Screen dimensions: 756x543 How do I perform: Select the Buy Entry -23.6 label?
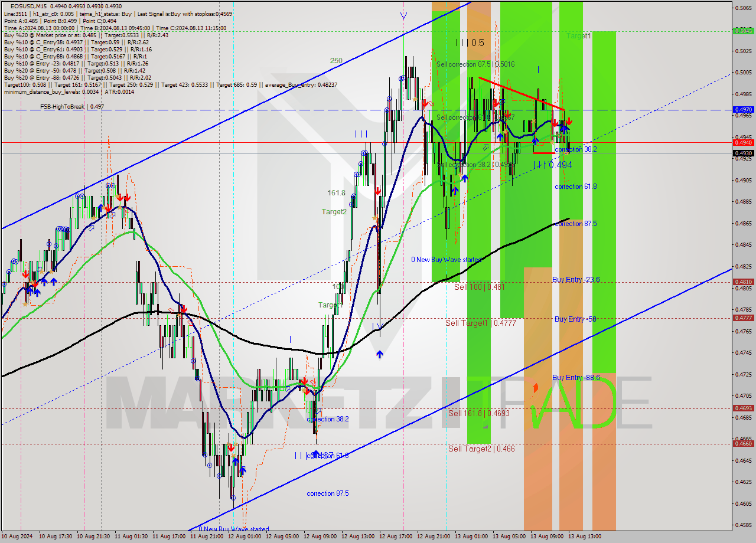576,280
